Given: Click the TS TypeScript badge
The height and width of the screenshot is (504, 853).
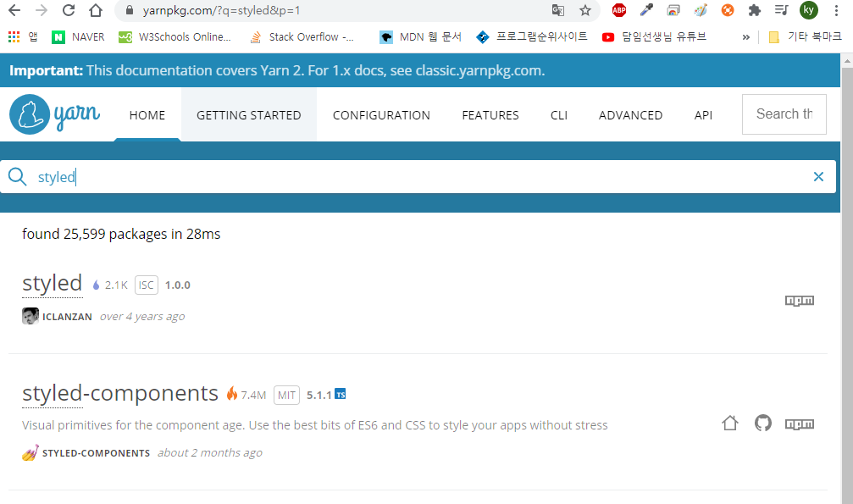Looking at the screenshot, I should [340, 394].
